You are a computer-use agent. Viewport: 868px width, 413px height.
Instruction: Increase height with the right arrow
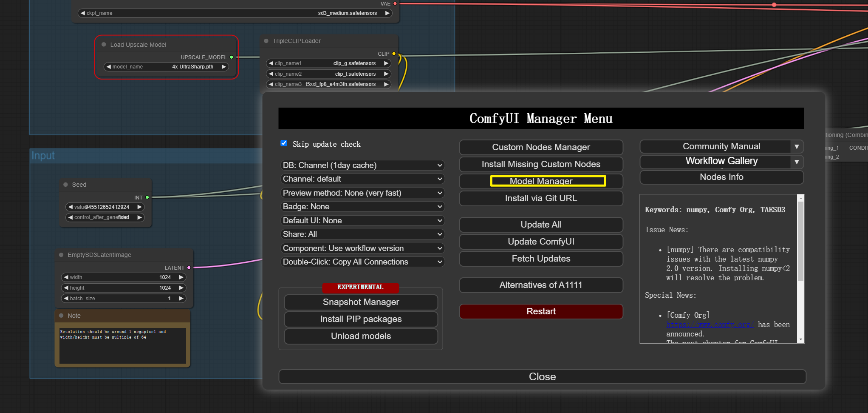tap(181, 288)
